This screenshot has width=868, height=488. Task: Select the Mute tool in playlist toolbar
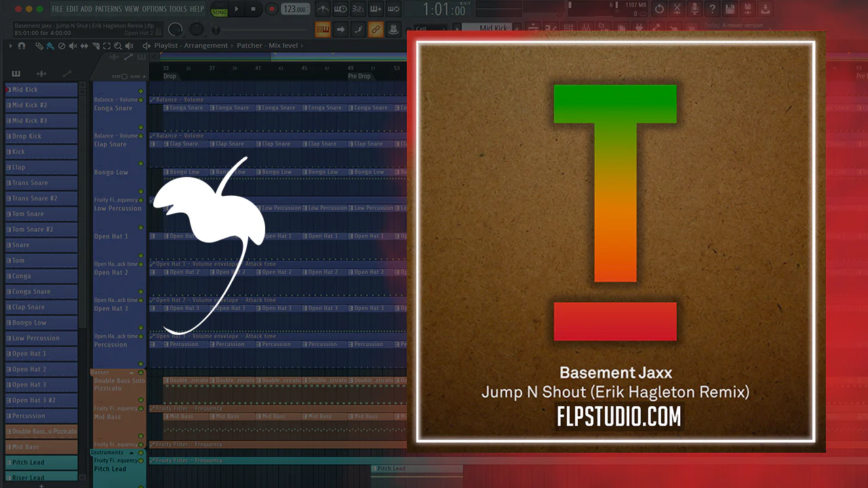click(x=73, y=46)
